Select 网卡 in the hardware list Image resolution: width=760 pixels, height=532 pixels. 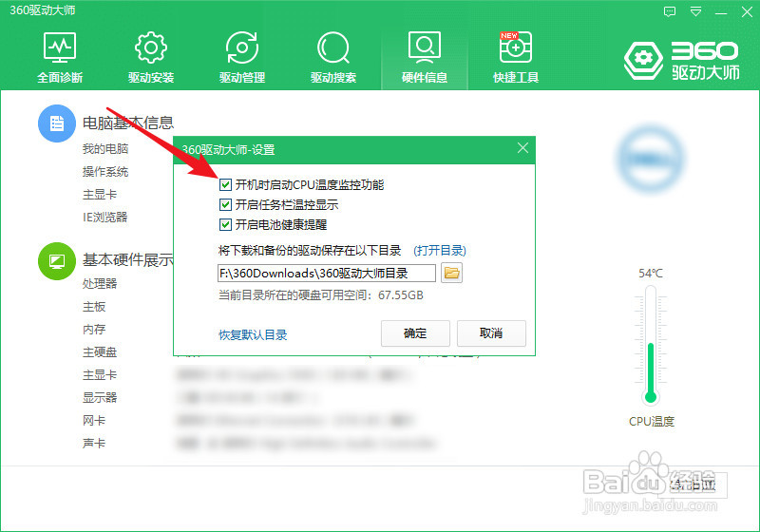[x=94, y=421]
